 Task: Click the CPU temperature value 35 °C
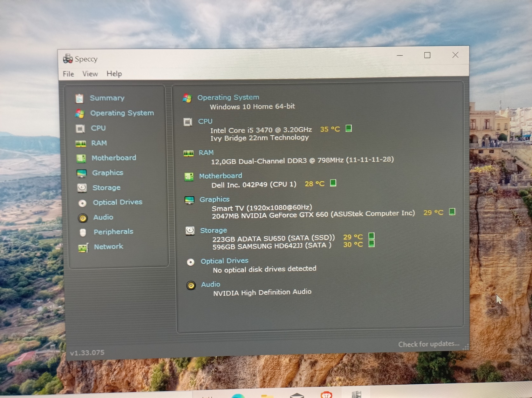pos(330,129)
